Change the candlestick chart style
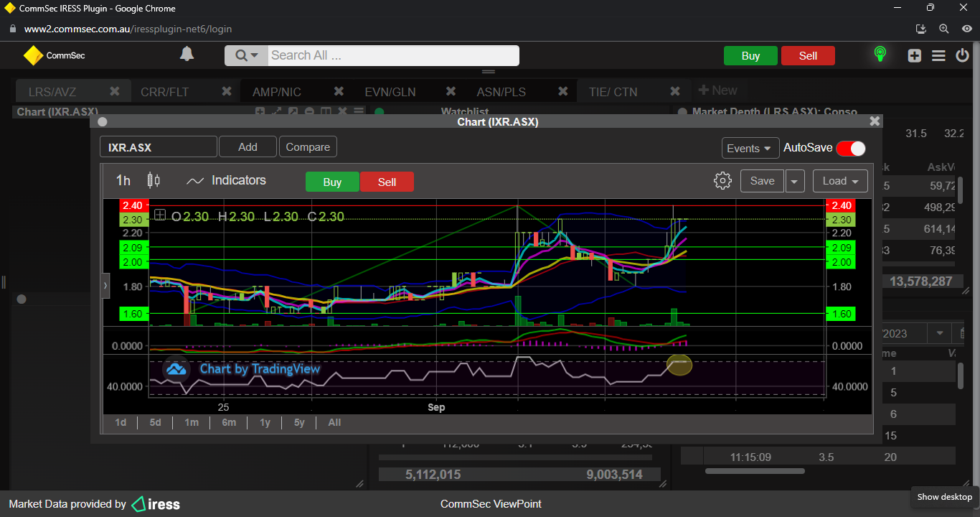This screenshot has height=517, width=980. [x=154, y=181]
